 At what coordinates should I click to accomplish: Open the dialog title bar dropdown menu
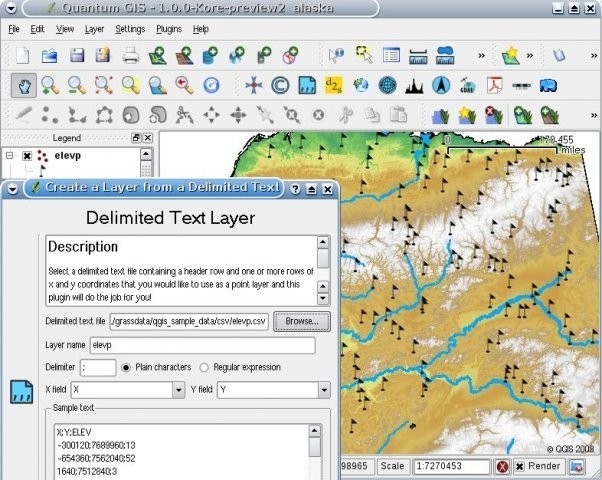(x=13, y=189)
